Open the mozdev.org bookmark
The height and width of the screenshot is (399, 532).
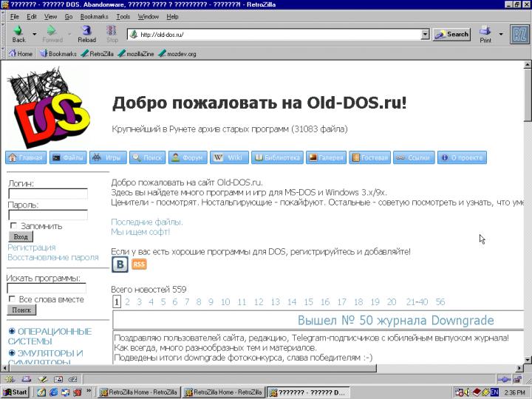click(x=177, y=54)
